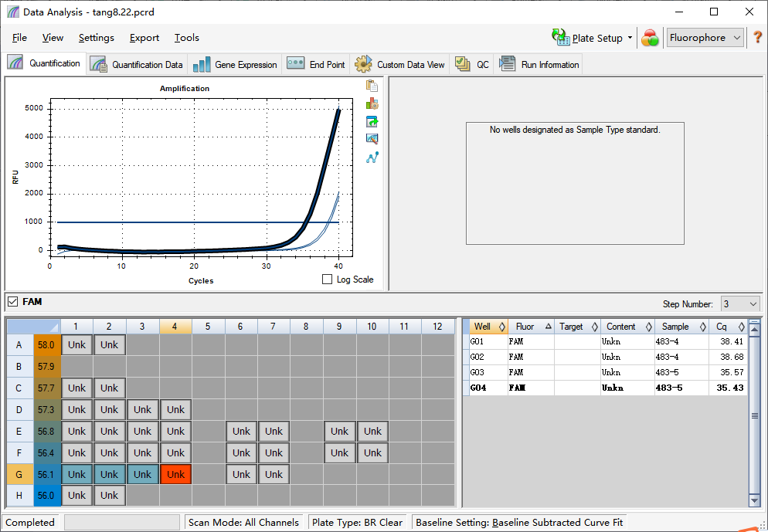Select the G01 row in results table

[606, 341]
